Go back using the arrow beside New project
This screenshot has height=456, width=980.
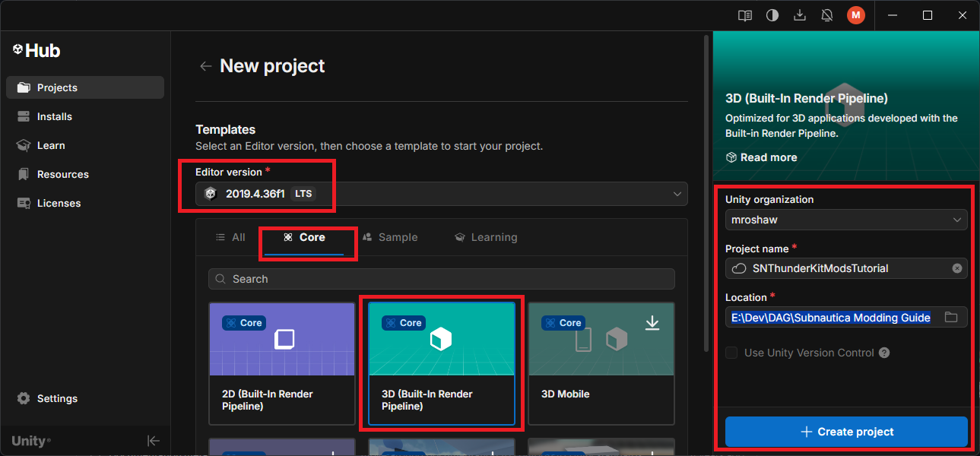pos(205,66)
